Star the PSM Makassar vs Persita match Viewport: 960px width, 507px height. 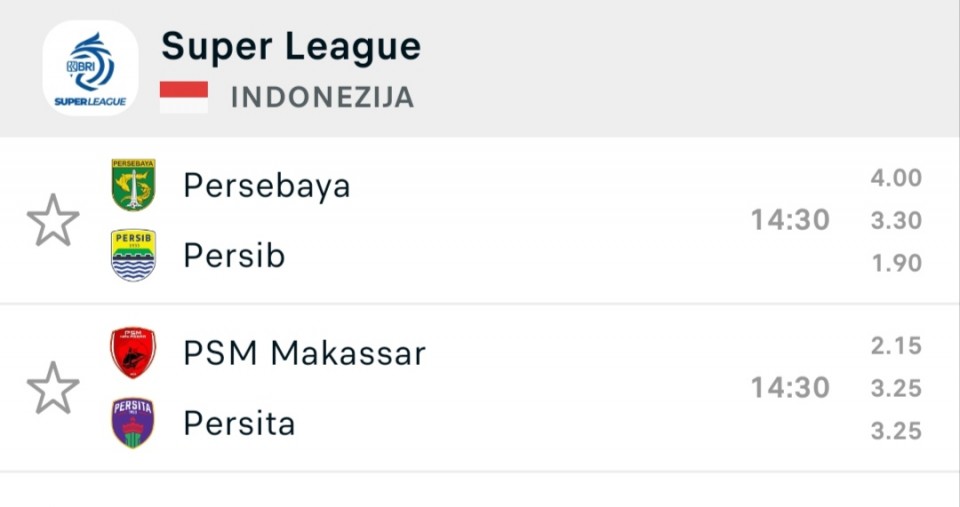tap(53, 388)
